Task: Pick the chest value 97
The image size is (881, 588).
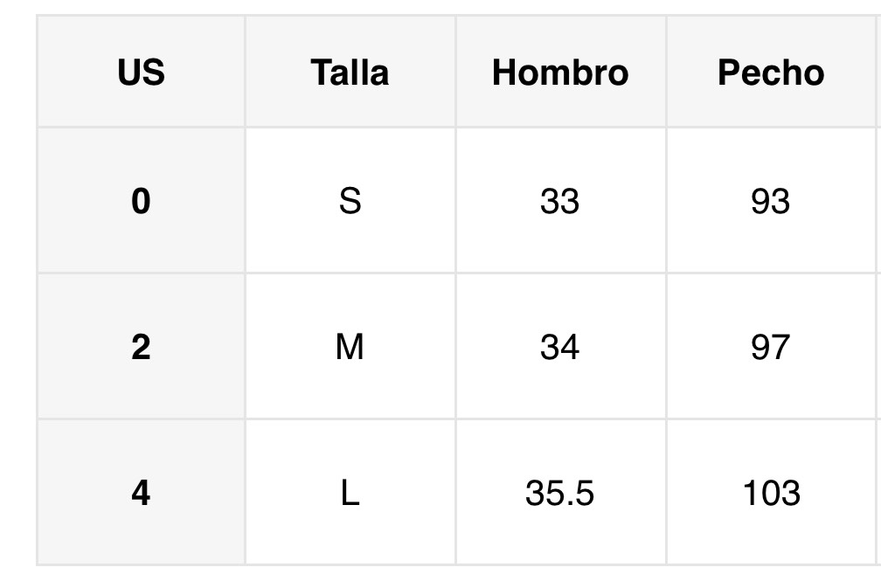Action: point(770,348)
